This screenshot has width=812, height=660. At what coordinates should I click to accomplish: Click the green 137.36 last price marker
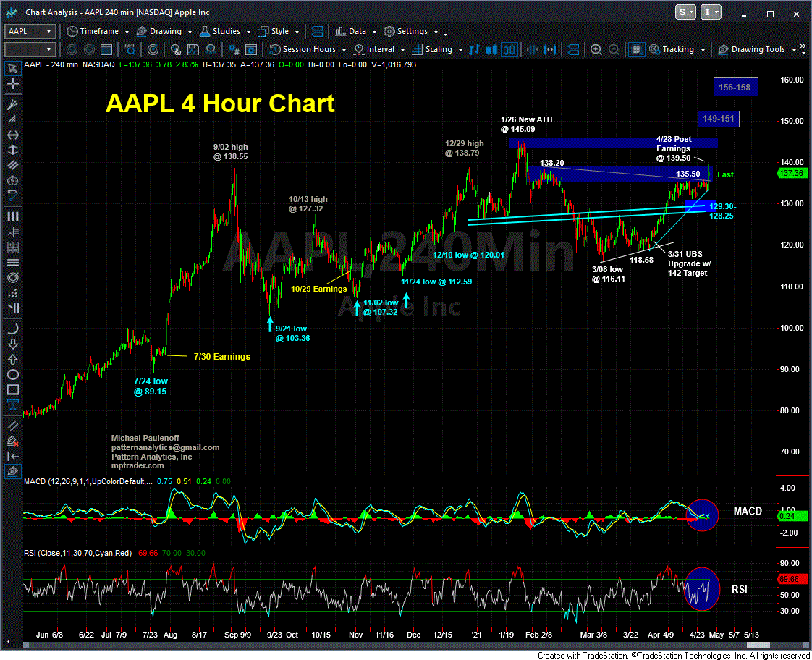pyautogui.click(x=792, y=174)
